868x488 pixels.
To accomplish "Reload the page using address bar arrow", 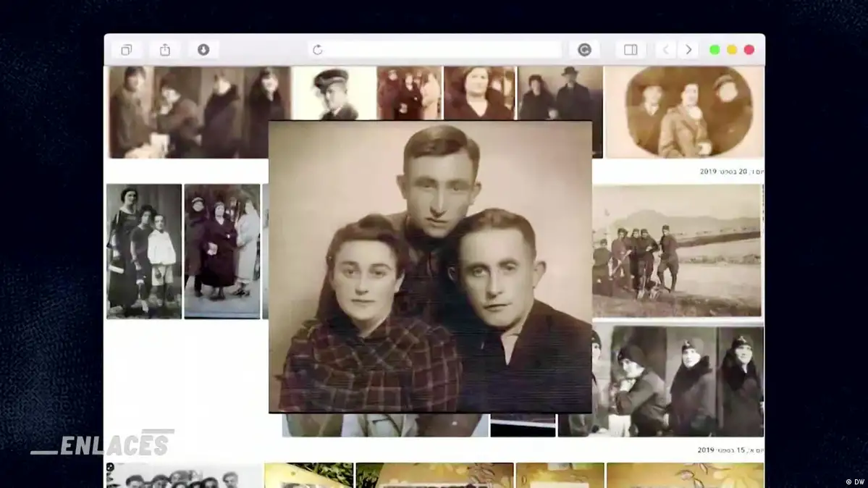I will tap(317, 50).
